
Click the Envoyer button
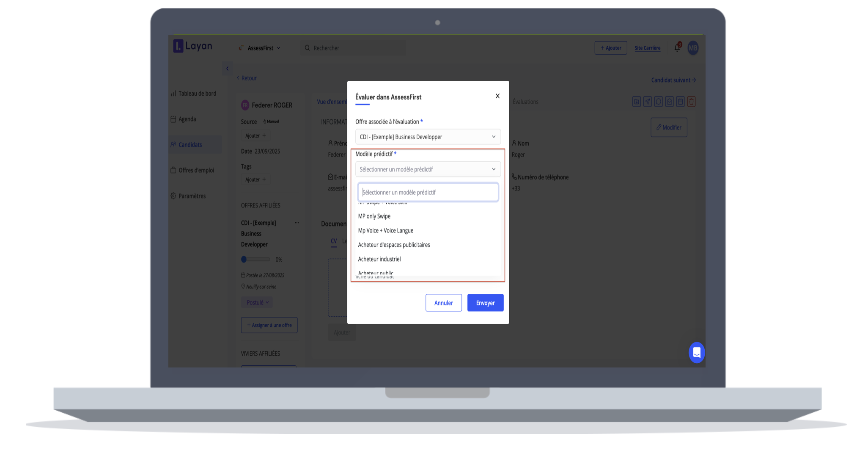[x=485, y=303]
